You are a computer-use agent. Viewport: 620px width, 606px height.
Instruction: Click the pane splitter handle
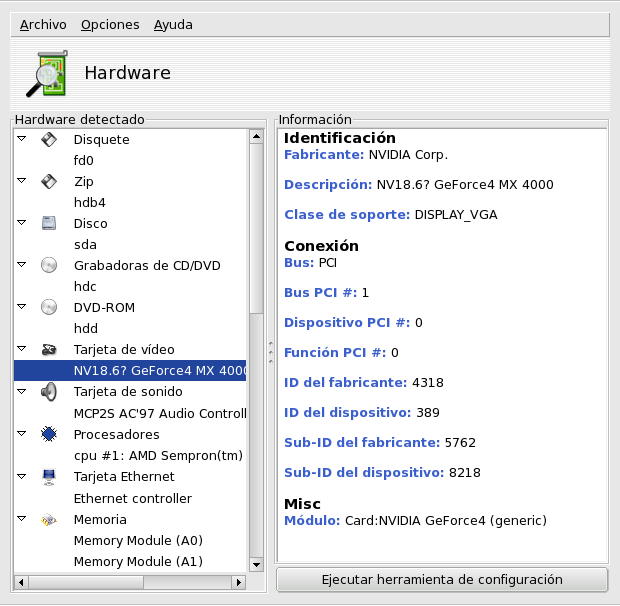point(271,352)
